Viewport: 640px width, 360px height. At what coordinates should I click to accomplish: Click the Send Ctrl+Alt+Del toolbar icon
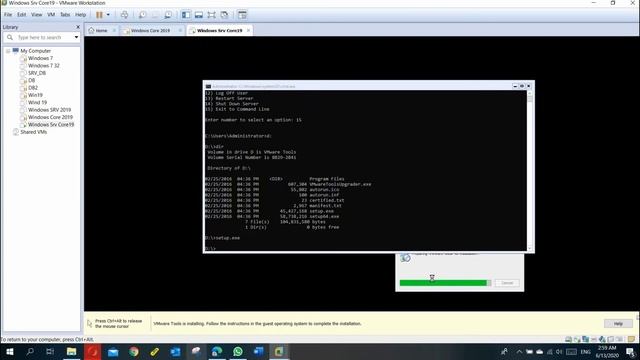point(124,15)
